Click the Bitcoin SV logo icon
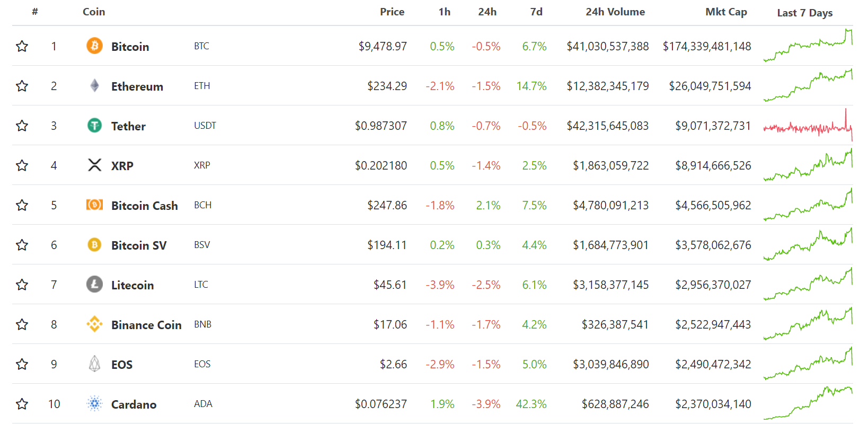 94,244
